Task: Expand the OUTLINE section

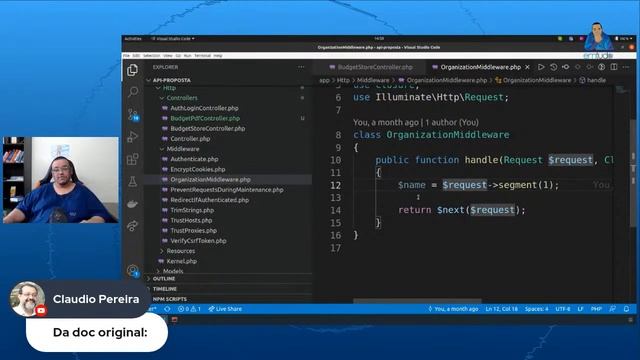Action: 164,279
